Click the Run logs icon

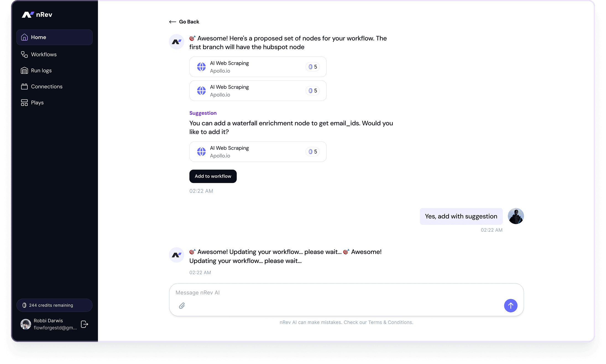pos(24,70)
